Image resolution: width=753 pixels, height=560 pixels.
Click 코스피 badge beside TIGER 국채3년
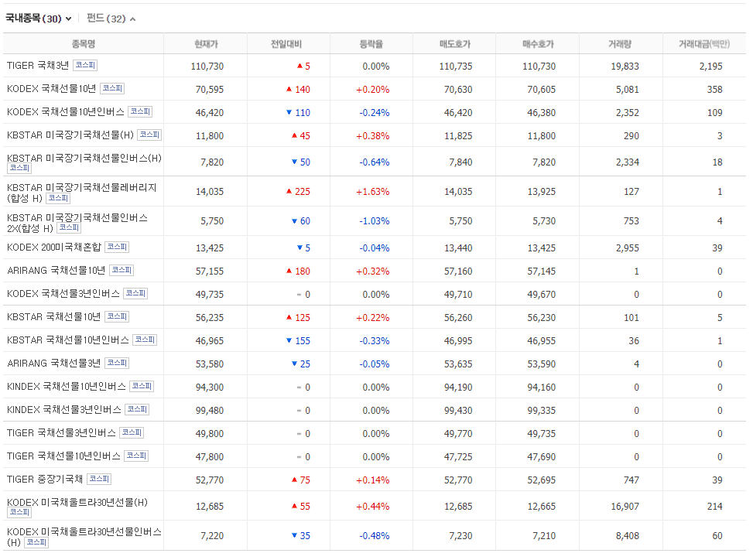click(85, 65)
